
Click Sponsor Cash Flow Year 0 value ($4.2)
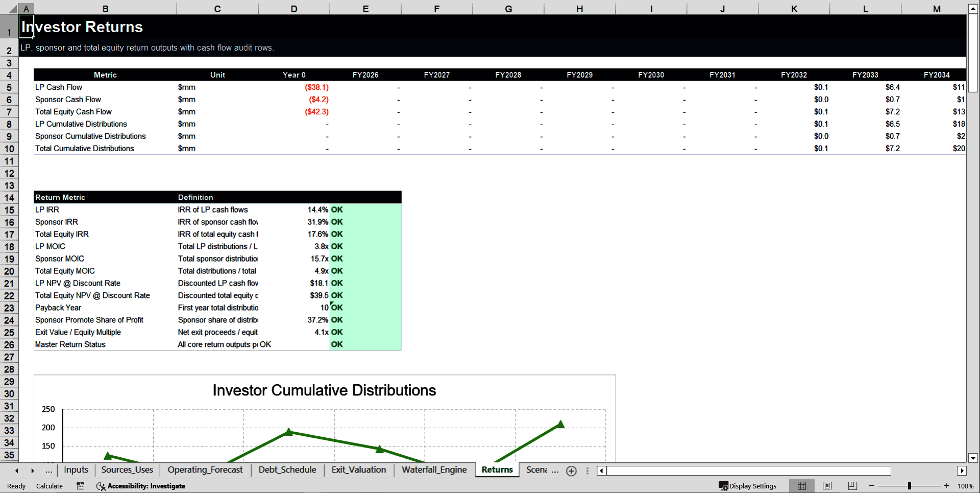(x=318, y=100)
